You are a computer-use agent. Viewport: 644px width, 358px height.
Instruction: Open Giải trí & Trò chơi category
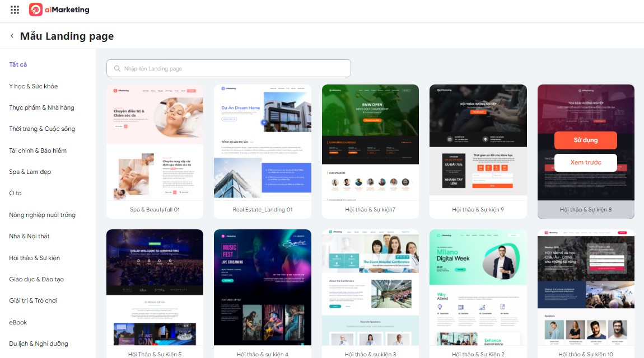33,300
